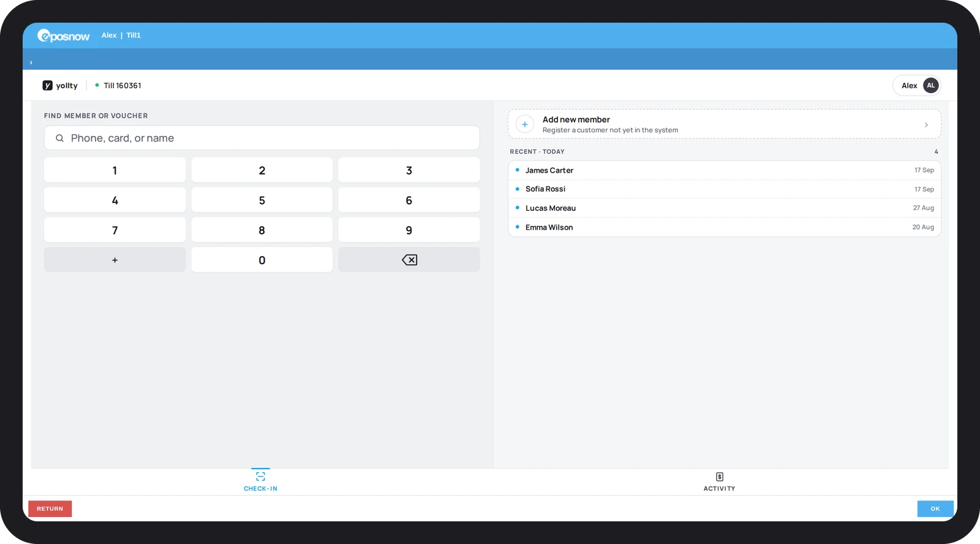Click the blue OK button

click(x=935, y=509)
